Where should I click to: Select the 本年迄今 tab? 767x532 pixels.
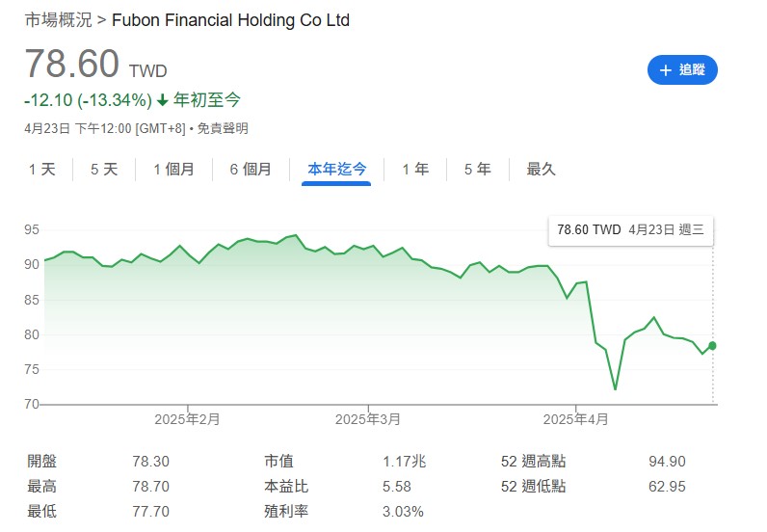tap(336, 170)
